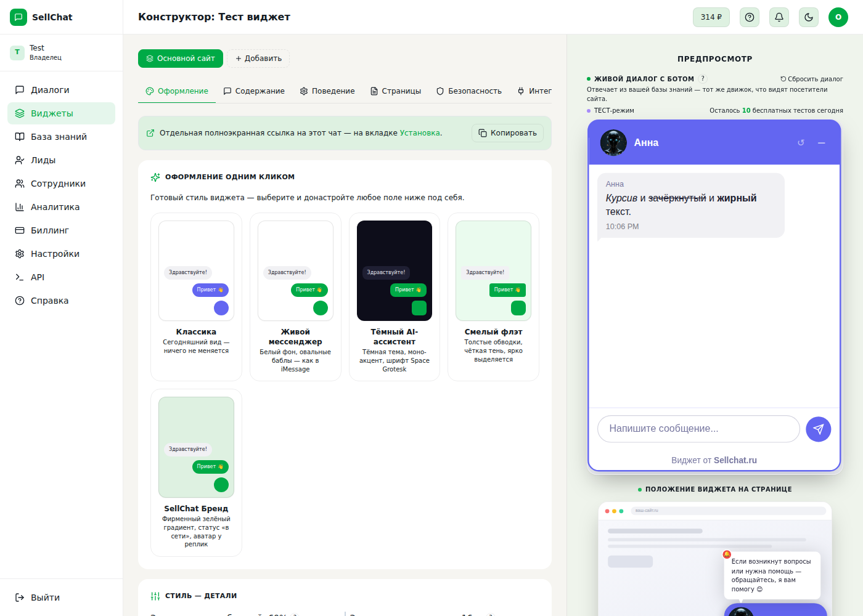Switch to Страницы tab

pos(396,91)
